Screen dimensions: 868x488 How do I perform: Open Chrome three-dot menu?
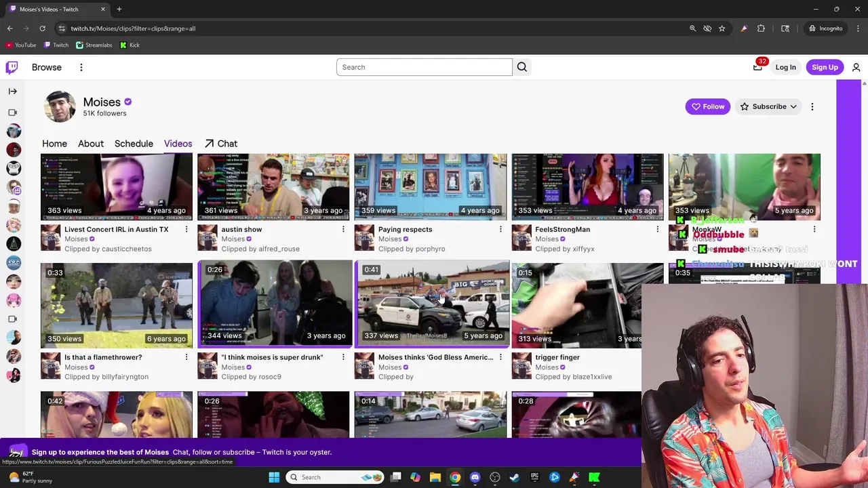tap(858, 28)
